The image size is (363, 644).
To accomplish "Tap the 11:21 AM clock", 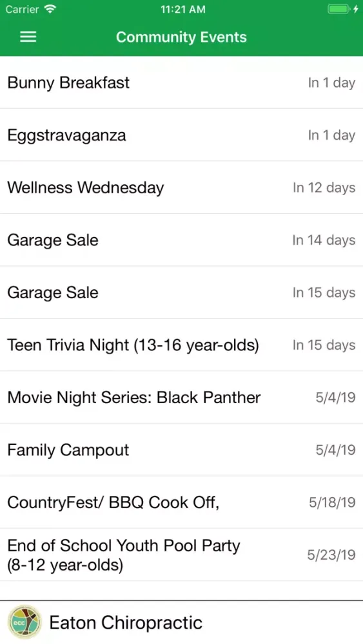I will coord(183,9).
